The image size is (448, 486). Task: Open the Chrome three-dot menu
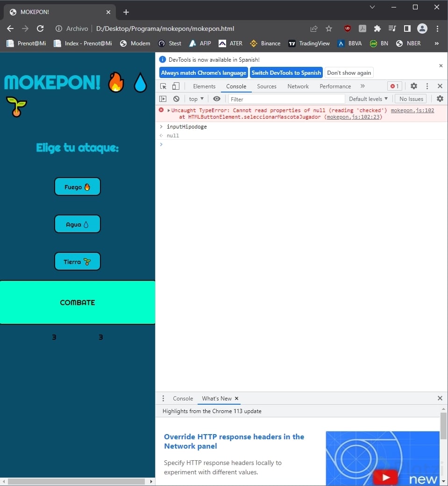(437, 29)
